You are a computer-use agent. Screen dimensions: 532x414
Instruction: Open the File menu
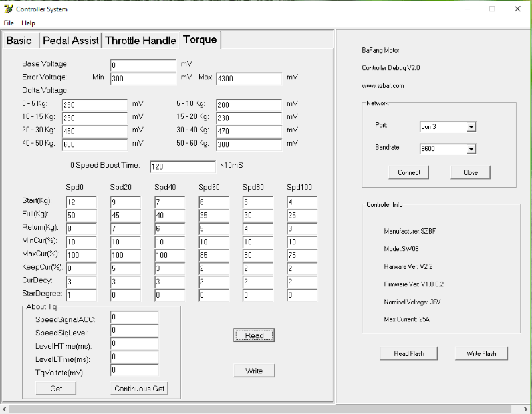[x=9, y=23]
